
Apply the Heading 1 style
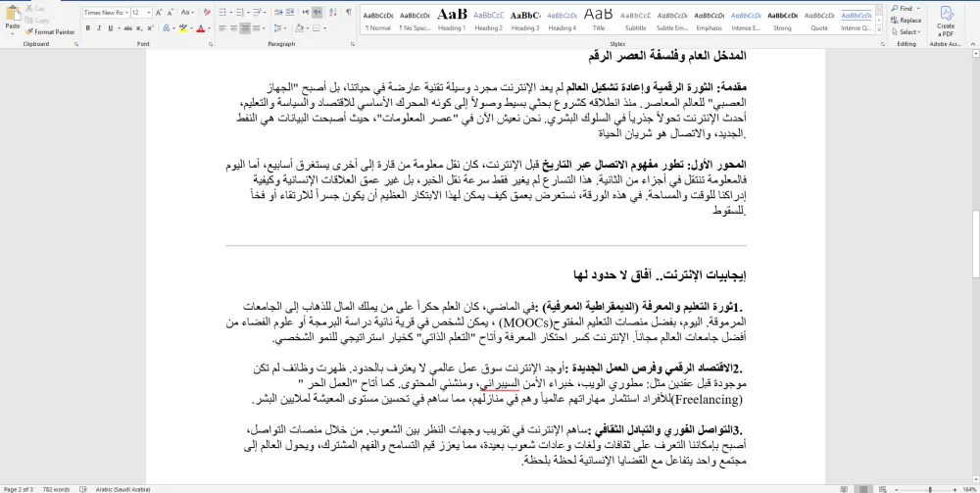pyautogui.click(x=452, y=20)
